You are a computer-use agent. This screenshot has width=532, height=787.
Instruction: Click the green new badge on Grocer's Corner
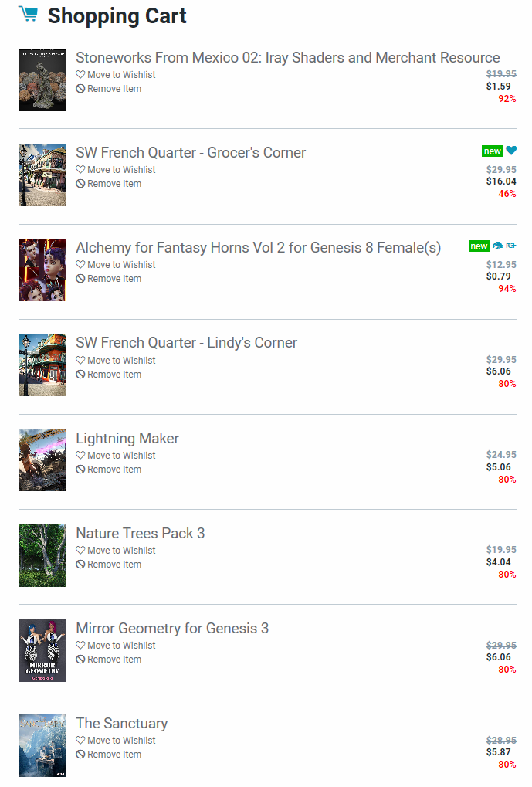492,151
